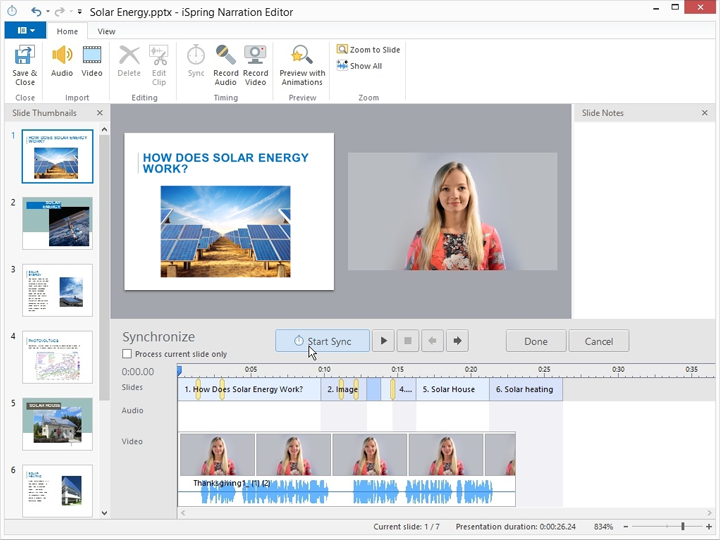
Task: Open the Edit Clip tool
Action: click(x=159, y=65)
